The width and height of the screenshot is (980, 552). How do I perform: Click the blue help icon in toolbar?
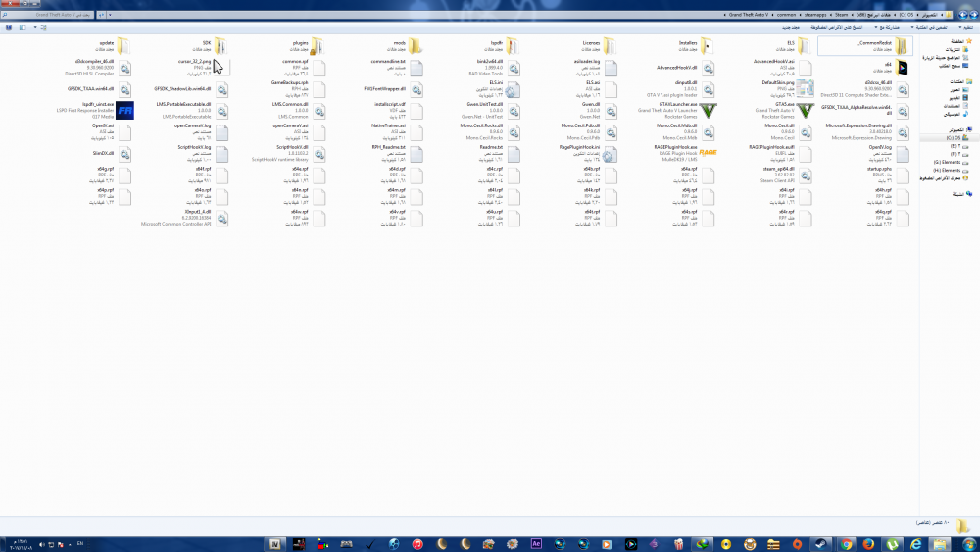[x=8, y=27]
